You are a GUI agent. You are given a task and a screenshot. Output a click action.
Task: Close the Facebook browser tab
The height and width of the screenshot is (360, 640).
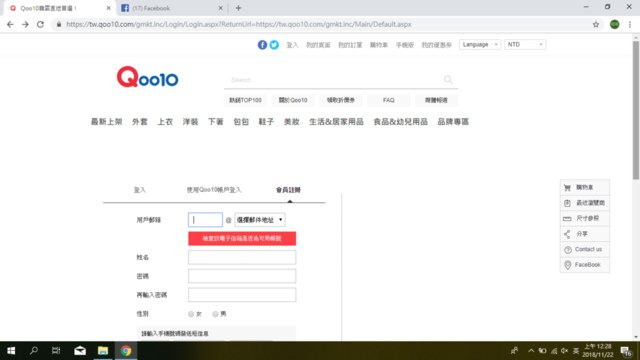[220, 8]
